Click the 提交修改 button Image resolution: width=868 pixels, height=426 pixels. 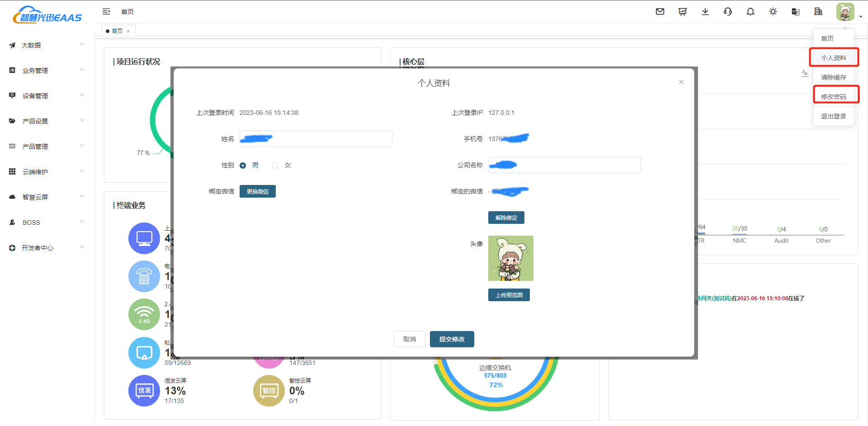pos(452,339)
